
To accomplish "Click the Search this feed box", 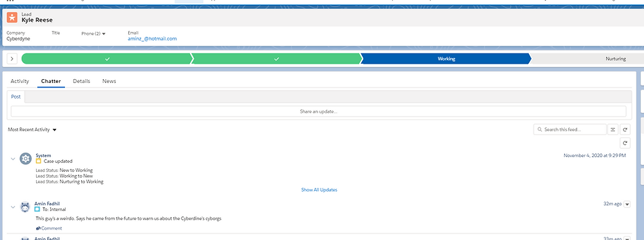I will point(570,129).
